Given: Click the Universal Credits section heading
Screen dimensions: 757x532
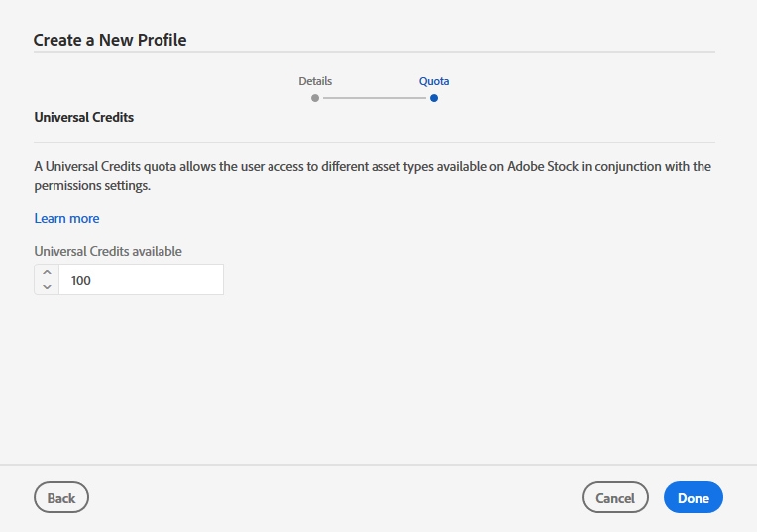Looking at the screenshot, I should (x=84, y=117).
